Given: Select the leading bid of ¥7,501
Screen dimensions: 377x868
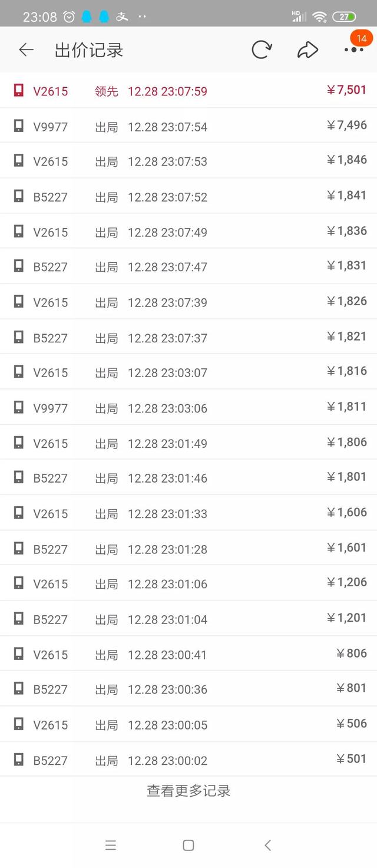Looking at the screenshot, I should (x=188, y=90).
